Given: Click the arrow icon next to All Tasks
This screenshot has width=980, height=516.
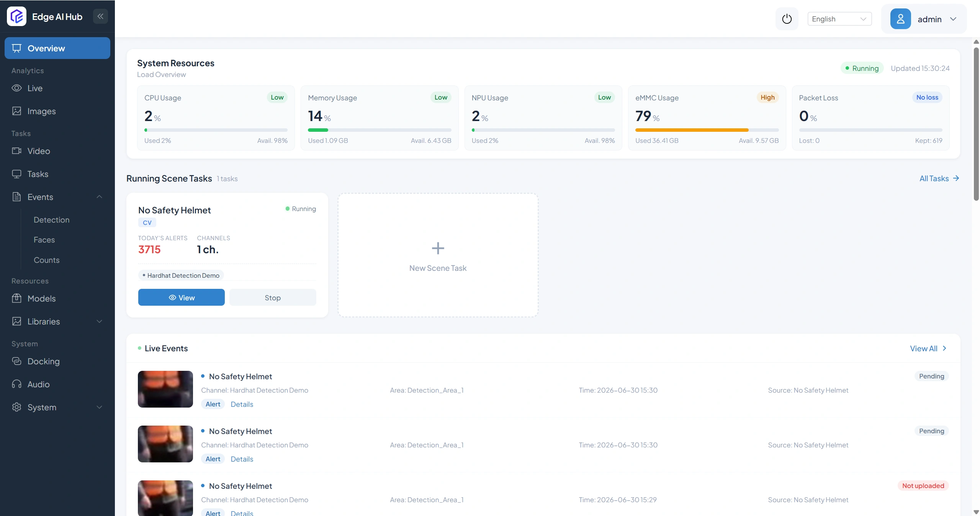Looking at the screenshot, I should [x=956, y=178].
